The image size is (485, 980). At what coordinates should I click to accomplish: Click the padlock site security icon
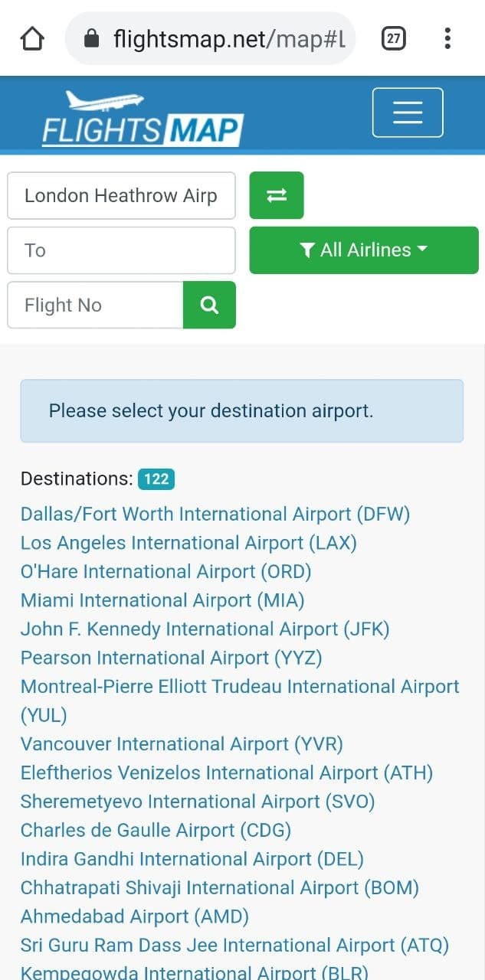pyautogui.click(x=93, y=38)
